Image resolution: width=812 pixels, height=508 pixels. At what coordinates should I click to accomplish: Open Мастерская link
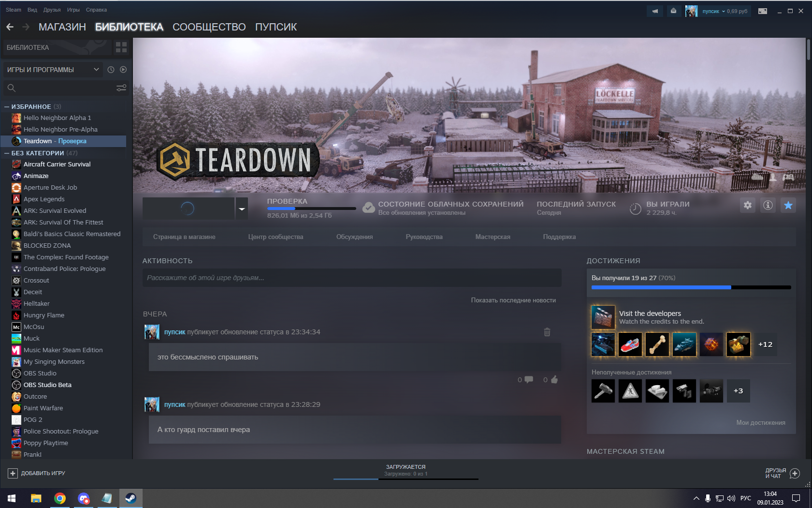coord(493,237)
